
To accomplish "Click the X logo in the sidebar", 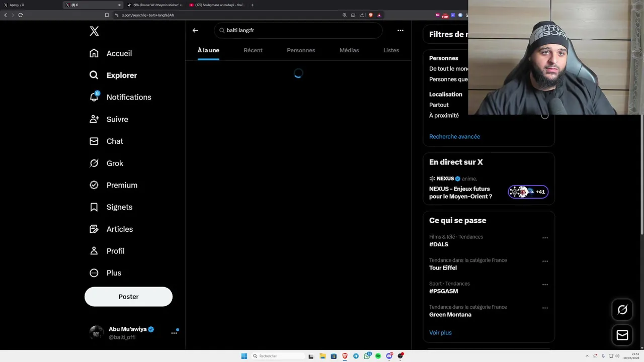I will [94, 31].
